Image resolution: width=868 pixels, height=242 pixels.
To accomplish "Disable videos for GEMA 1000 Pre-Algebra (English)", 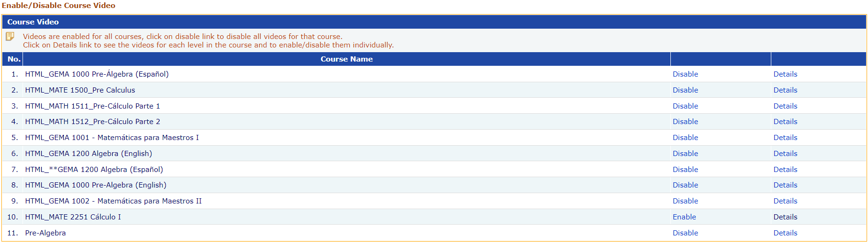I will coord(685,185).
